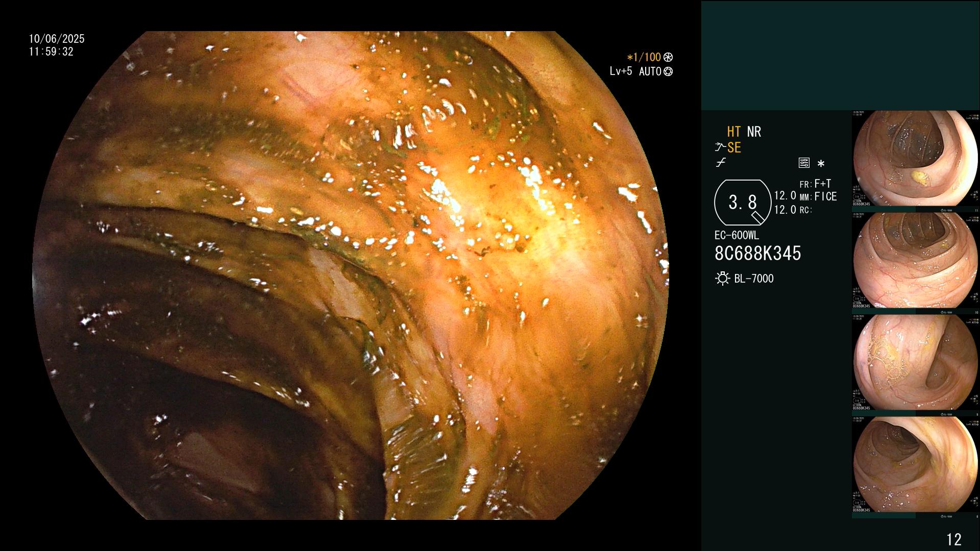The height and width of the screenshot is (551, 980).
Task: Click the Lv+5 brightness level
Action: point(621,71)
